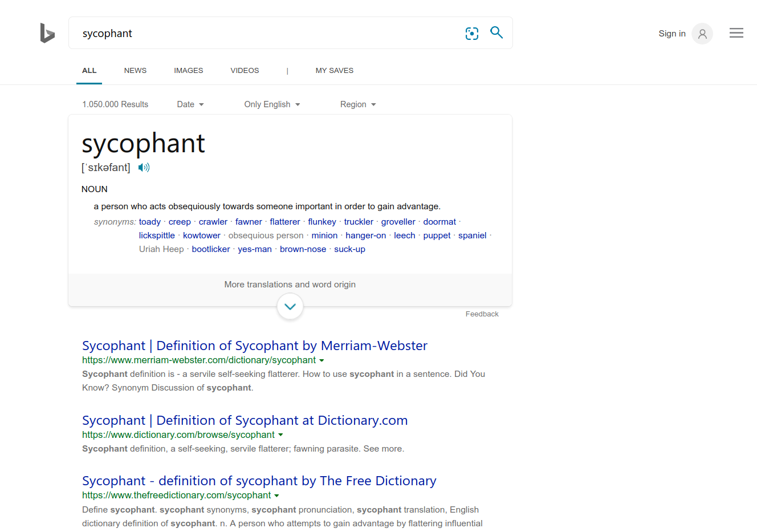The width and height of the screenshot is (757, 532).
Task: Open synonym crawler
Action: 213,222
